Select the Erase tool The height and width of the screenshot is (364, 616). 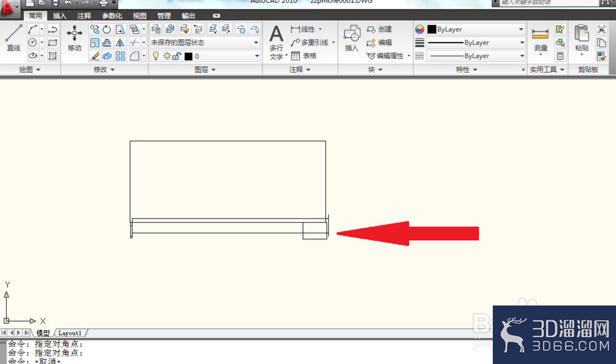tap(95, 56)
